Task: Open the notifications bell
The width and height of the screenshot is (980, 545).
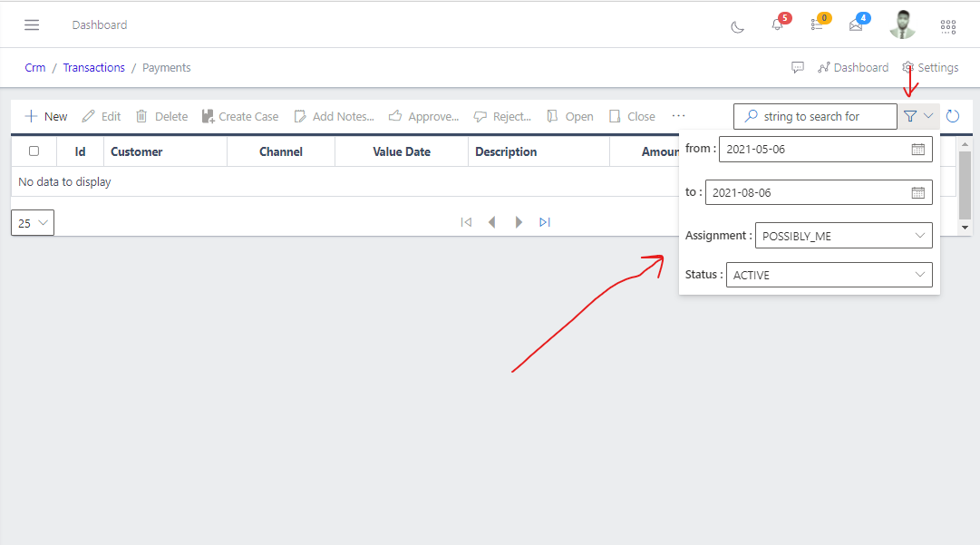Action: point(778,25)
